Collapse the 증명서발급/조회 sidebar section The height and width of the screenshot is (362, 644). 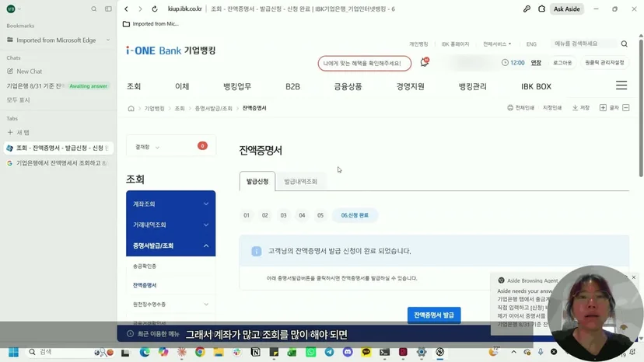point(171,245)
